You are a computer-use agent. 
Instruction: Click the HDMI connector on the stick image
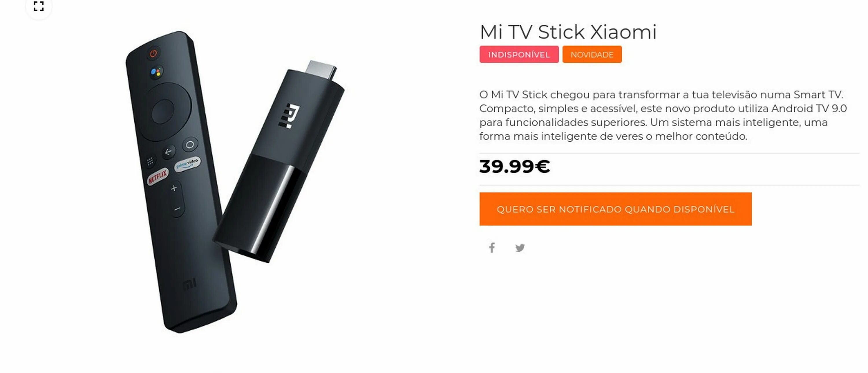click(321, 70)
